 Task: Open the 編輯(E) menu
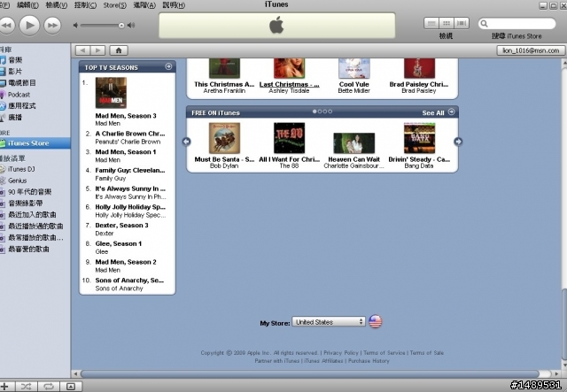(27, 5)
